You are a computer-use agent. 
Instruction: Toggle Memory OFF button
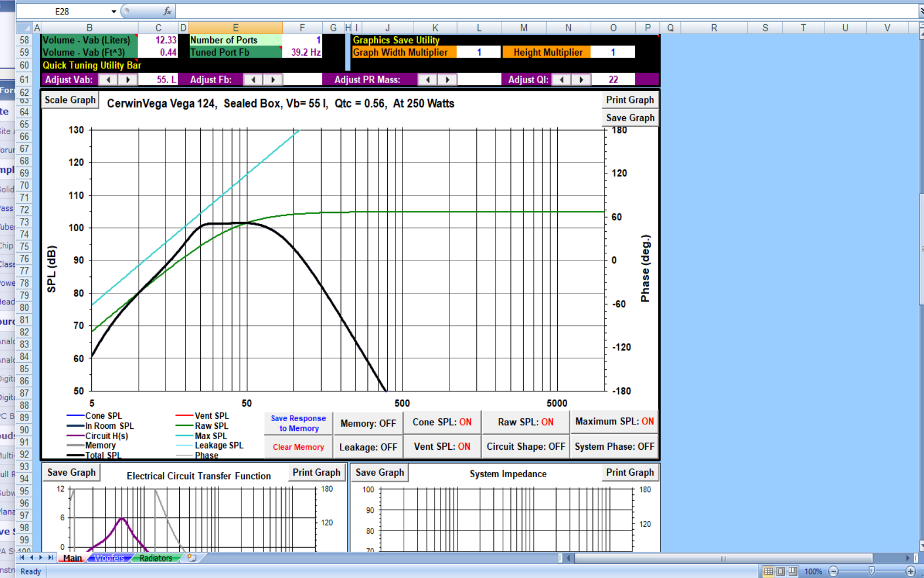[368, 423]
